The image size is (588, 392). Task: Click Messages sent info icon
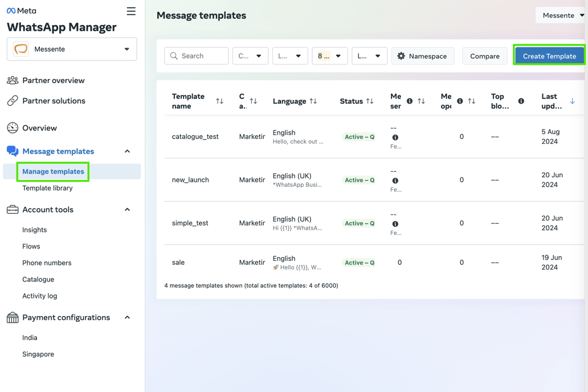410,101
